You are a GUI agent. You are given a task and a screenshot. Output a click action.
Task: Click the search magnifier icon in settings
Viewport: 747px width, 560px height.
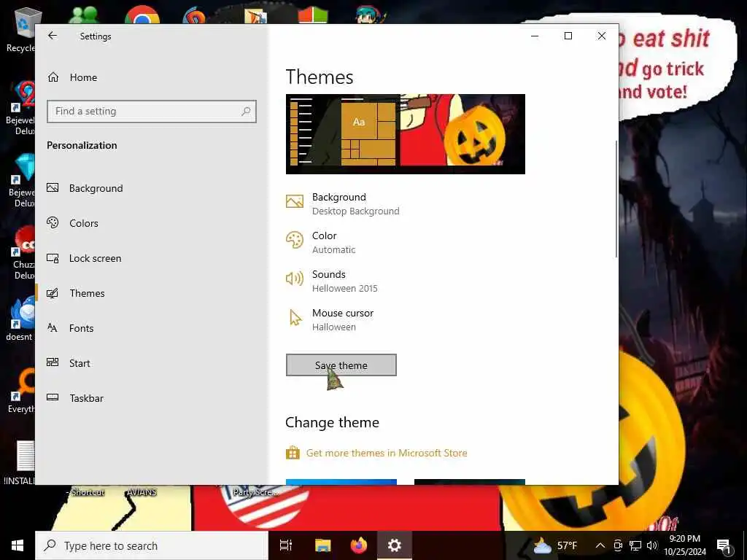pyautogui.click(x=246, y=112)
